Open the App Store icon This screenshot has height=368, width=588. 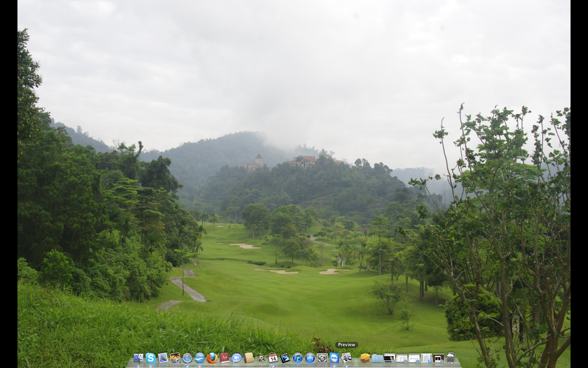(x=310, y=358)
